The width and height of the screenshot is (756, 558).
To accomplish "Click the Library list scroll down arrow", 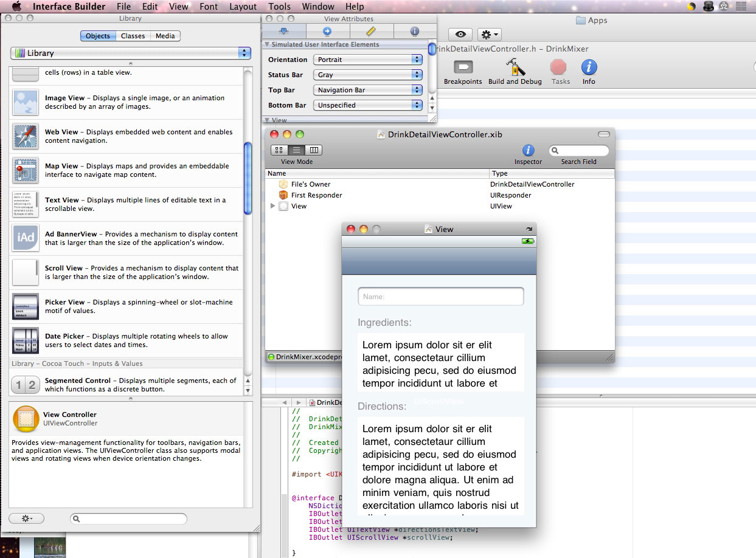I will 248,390.
